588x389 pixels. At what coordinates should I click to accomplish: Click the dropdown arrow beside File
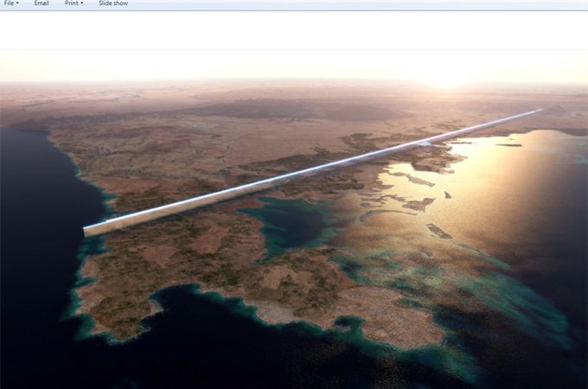pyautogui.click(x=17, y=3)
